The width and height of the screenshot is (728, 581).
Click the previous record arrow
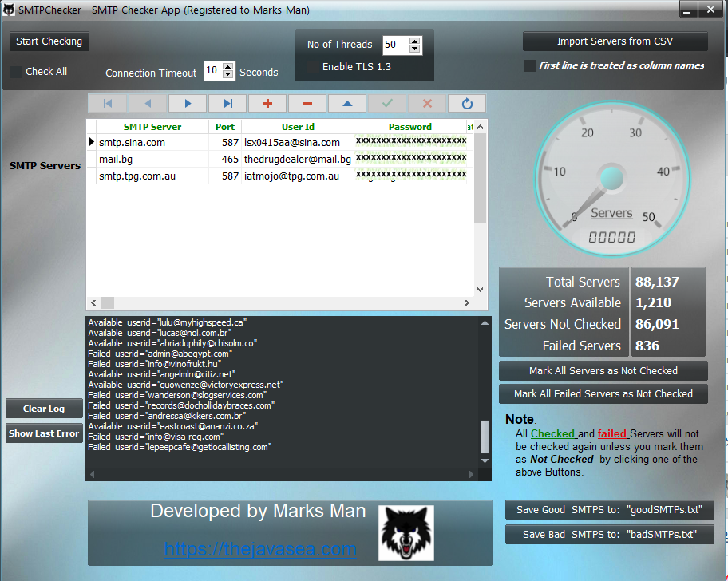coord(148,104)
